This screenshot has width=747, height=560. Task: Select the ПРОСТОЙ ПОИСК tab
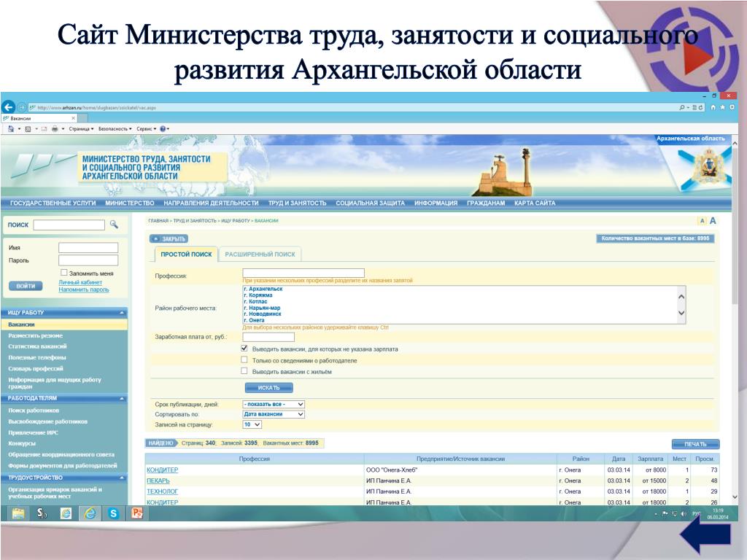(x=186, y=254)
